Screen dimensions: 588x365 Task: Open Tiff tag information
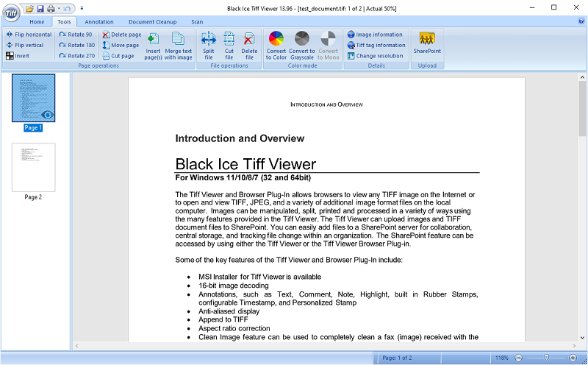[376, 45]
